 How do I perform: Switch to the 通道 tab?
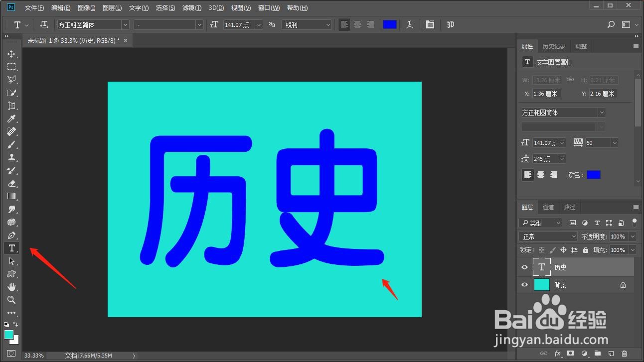pos(548,207)
